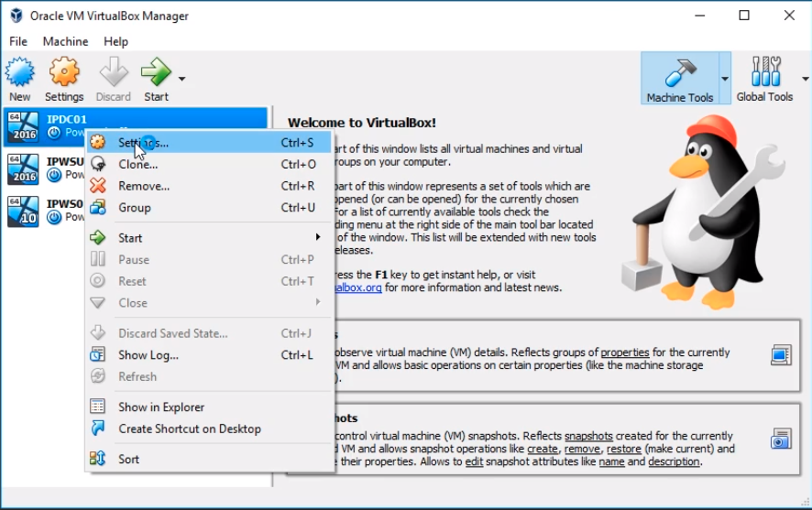The height and width of the screenshot is (510, 812).
Task: Choose Show in Explorer
Action: pos(210,407)
